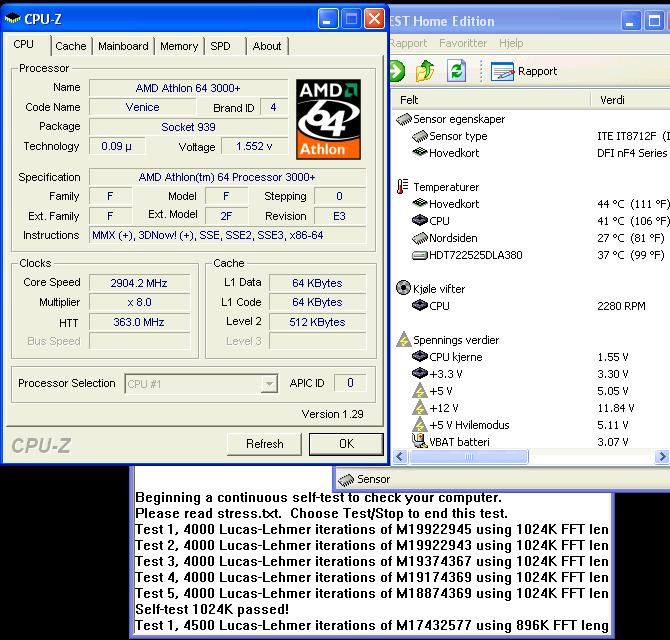Click the Sensor status bar icon
670x640 pixels.
(x=346, y=480)
